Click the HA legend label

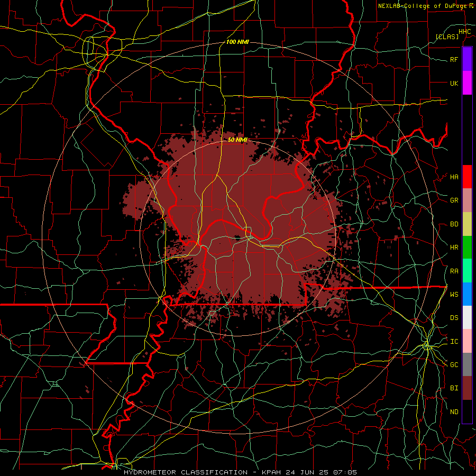coord(454,177)
